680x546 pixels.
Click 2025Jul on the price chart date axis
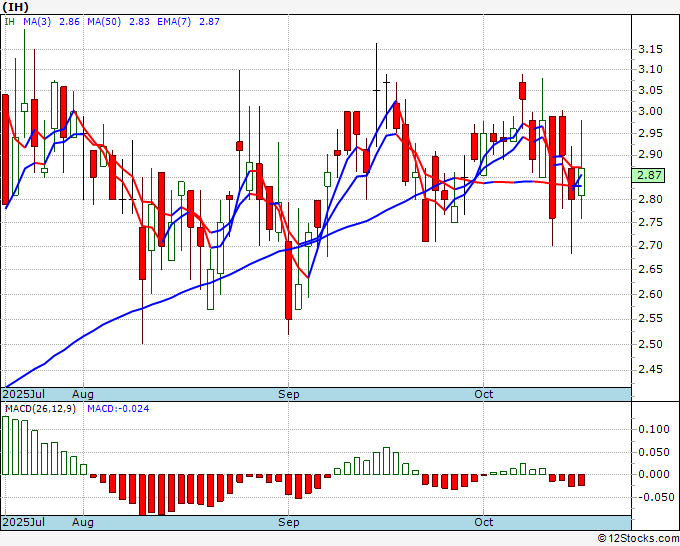coord(23,394)
